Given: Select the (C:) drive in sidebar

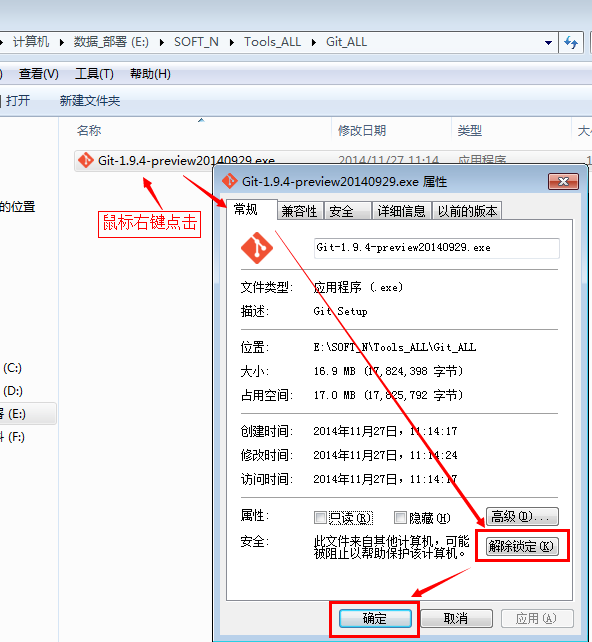Looking at the screenshot, I should pyautogui.click(x=12, y=368).
